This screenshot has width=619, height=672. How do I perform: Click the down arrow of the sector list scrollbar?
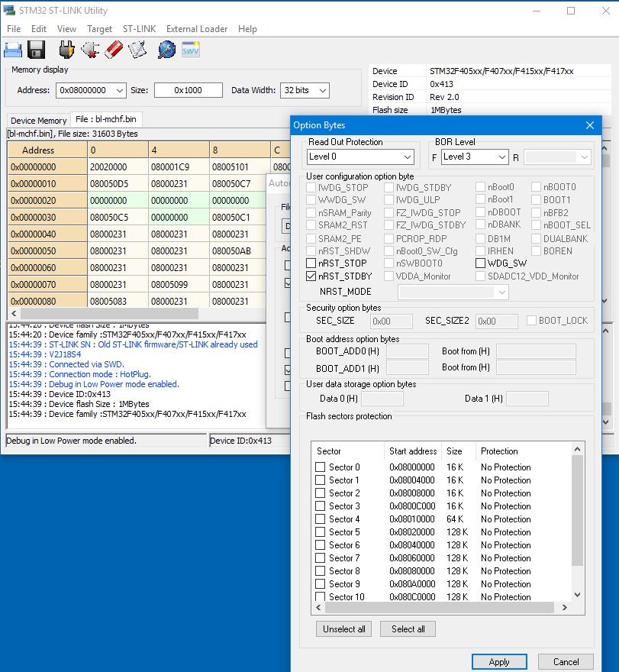click(578, 595)
